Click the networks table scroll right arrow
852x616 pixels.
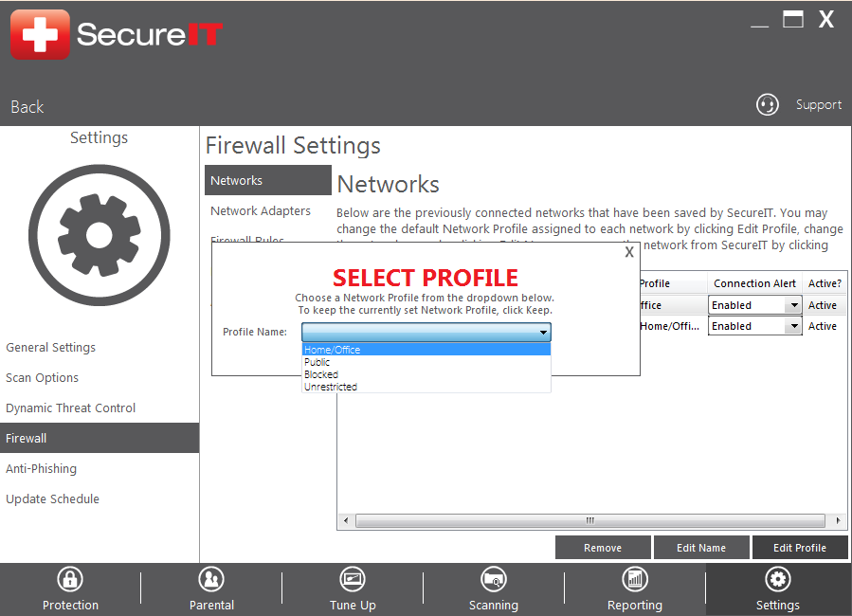(838, 520)
